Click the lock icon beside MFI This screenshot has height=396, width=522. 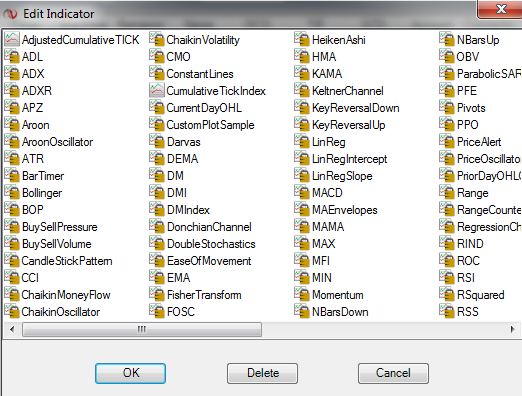click(x=302, y=260)
